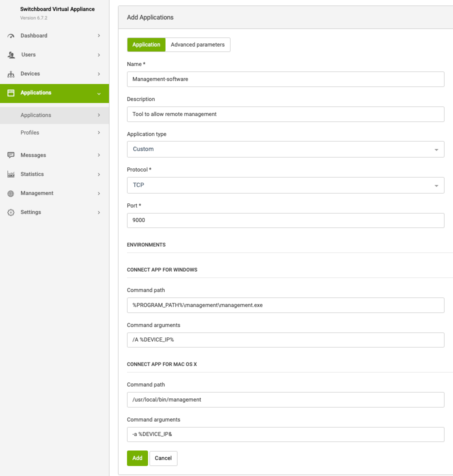
Task: Cancel adding the application
Action: [163, 458]
